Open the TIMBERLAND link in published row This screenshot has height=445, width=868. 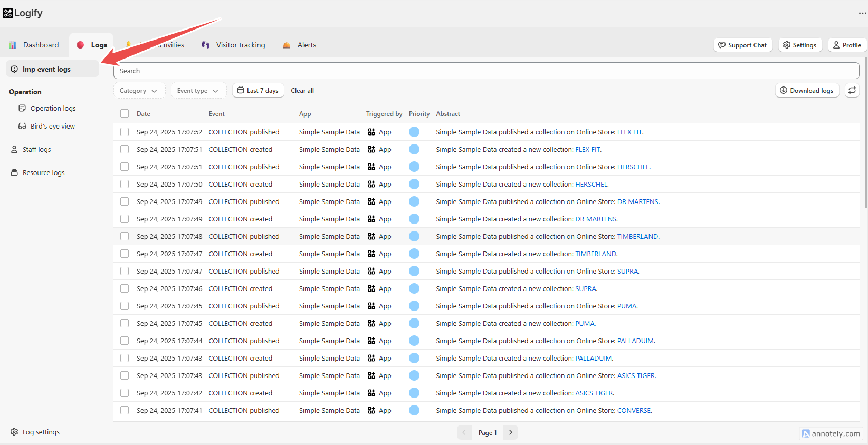click(637, 236)
